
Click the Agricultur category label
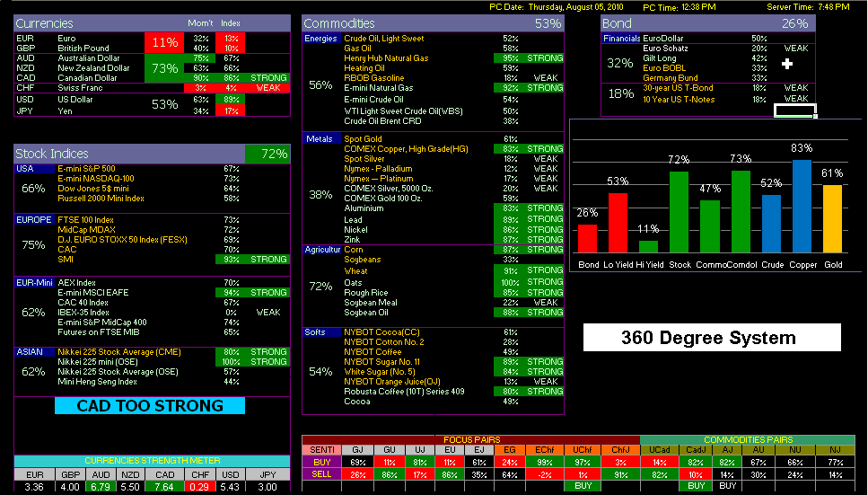322,250
